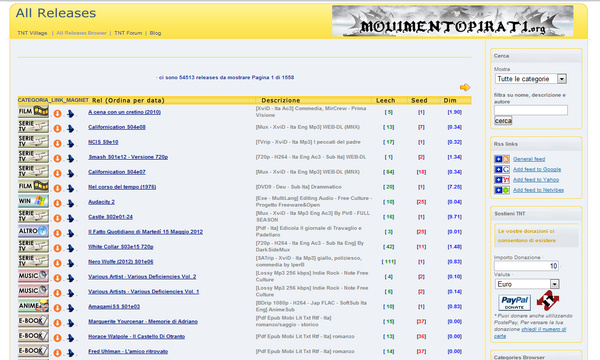Click FILM category icon for A cena con un cretino

pyautogui.click(x=33, y=111)
